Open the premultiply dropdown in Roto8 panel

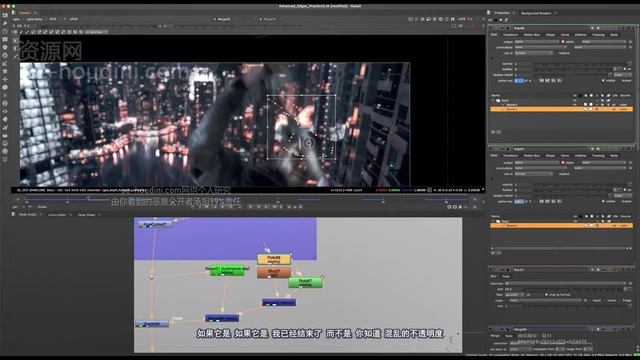tap(542, 47)
